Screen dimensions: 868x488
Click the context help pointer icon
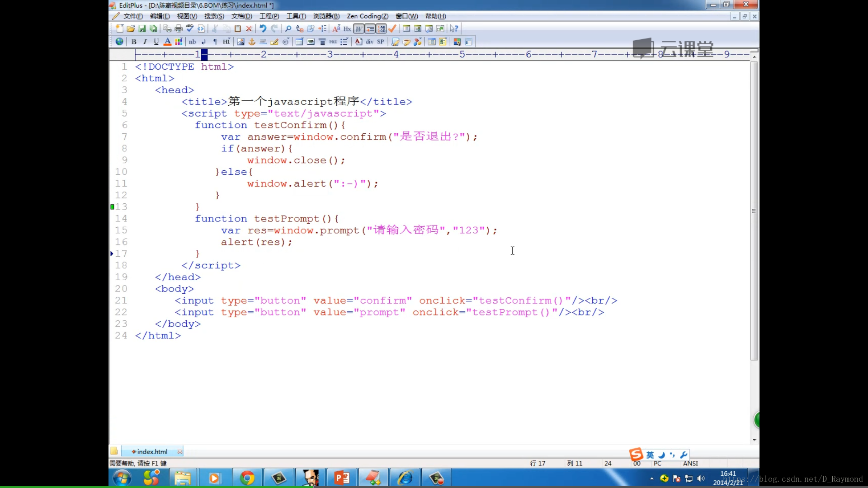pos(454,28)
